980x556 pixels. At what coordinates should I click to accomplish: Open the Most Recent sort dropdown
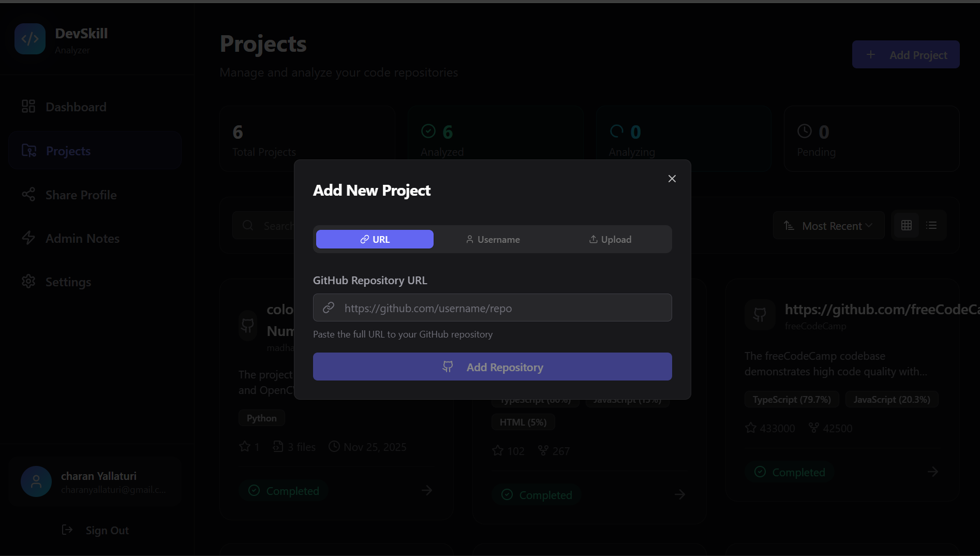[x=828, y=225]
